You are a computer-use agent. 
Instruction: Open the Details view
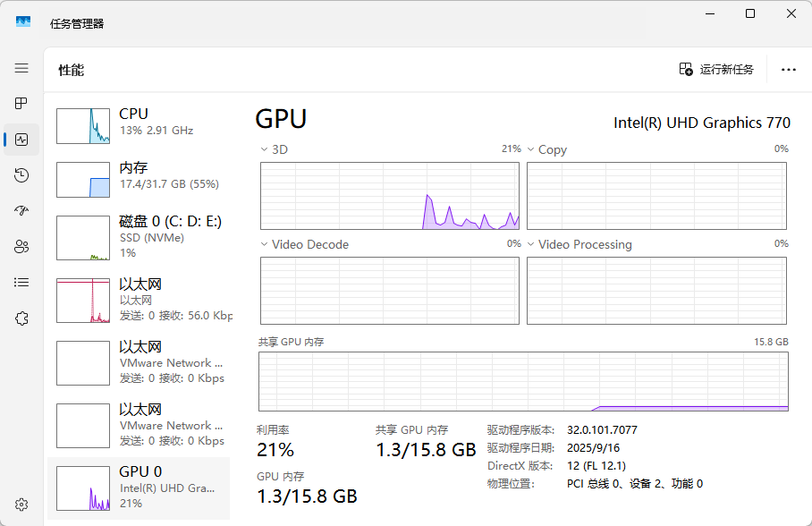tap(21, 282)
